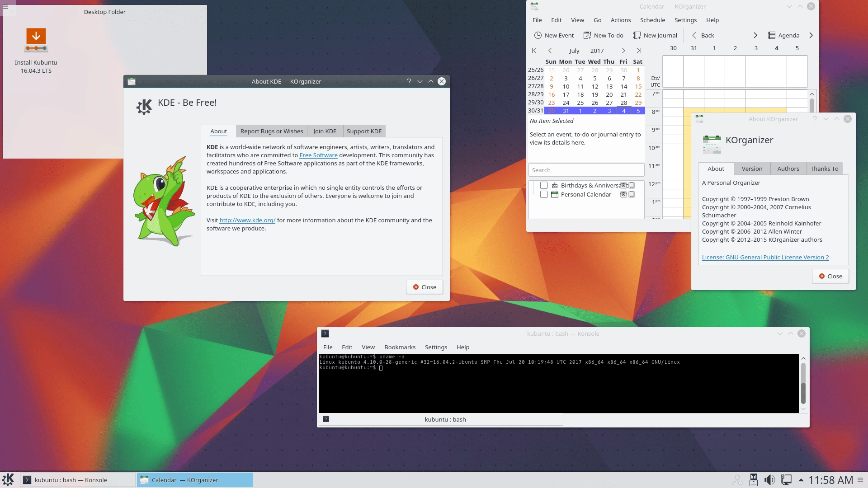Close the About KDE dialog via Close button
This screenshot has height=488, width=868.
424,287
